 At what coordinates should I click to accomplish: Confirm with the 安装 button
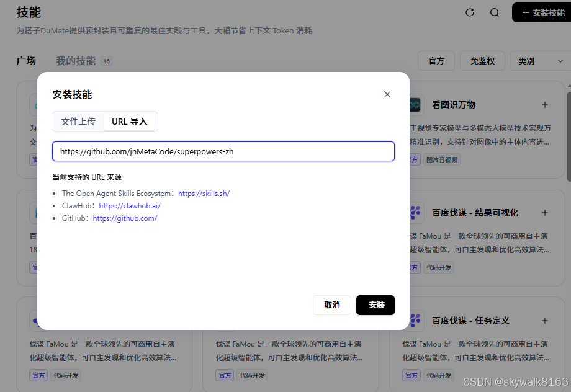coord(375,305)
